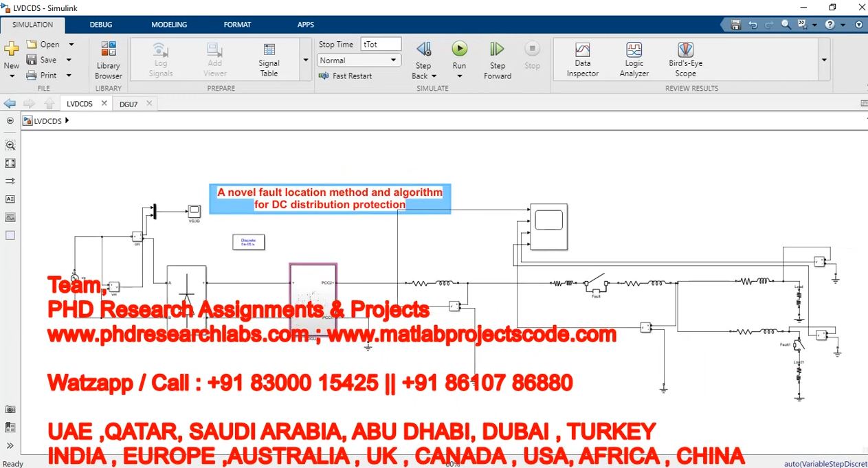Click the New model icon
This screenshot has height=468, width=868.
coord(12,49)
